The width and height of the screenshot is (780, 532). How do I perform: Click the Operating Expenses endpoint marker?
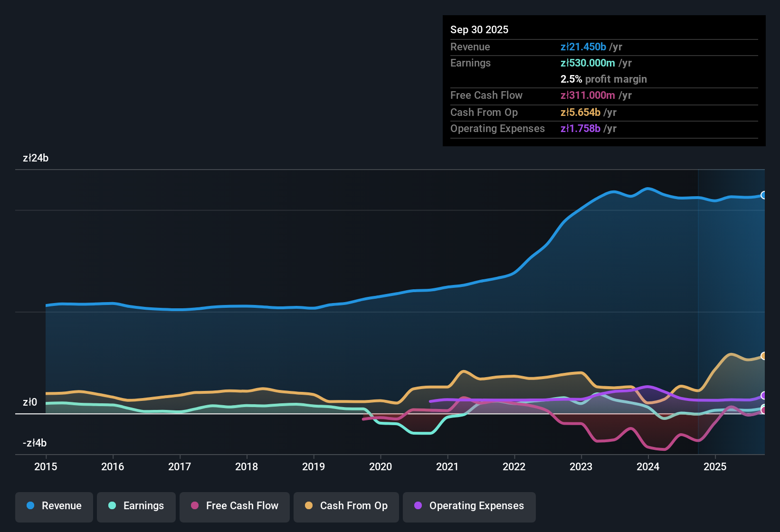(x=763, y=395)
